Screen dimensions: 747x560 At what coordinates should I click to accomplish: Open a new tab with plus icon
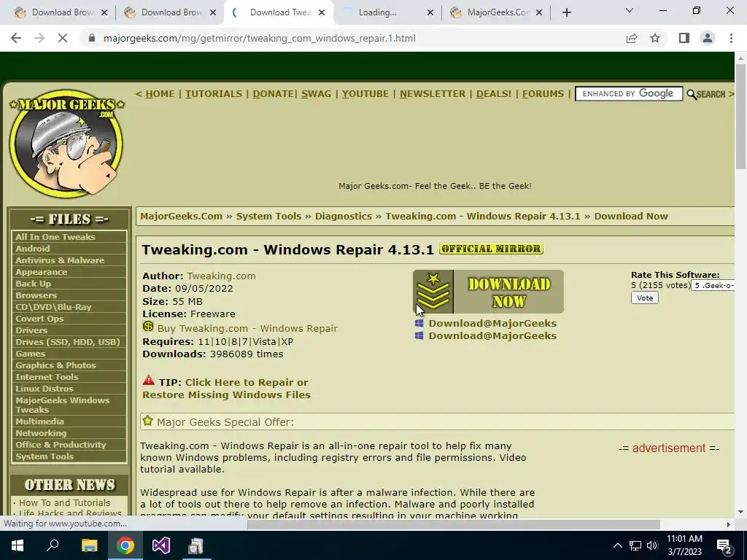566,13
